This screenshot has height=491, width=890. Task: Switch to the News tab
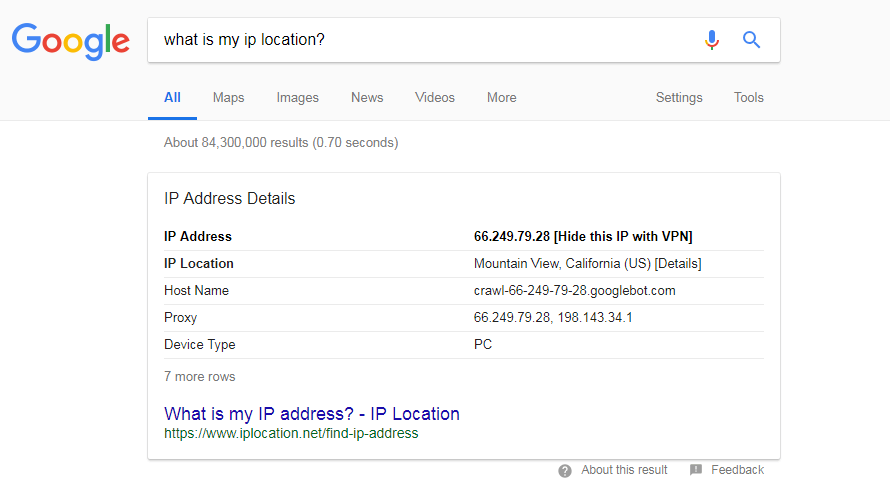coord(367,98)
